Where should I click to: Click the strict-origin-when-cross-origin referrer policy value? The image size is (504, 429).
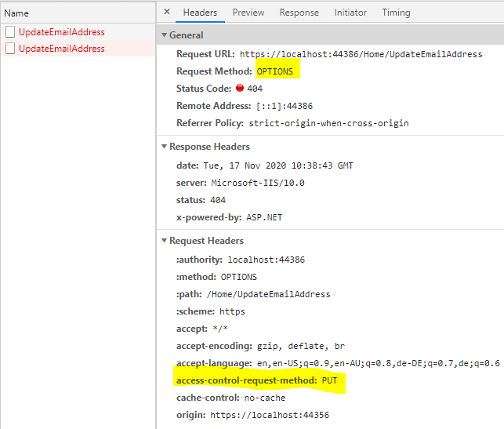pyautogui.click(x=329, y=123)
